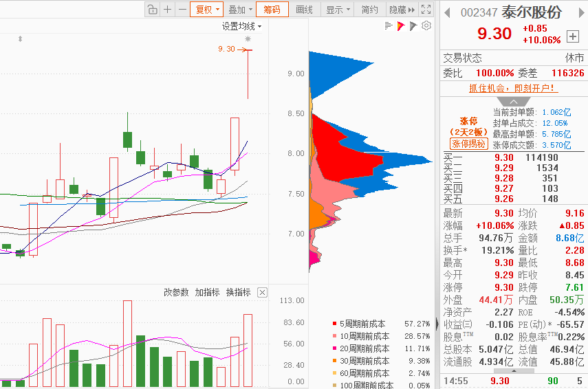The image size is (588, 389).
Task: Select the 买二 bid row at 9.29
Action: [x=513, y=168]
